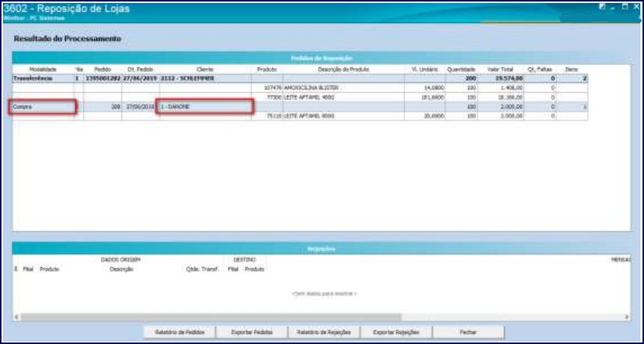Open the Relatório de Rejeições report
Viewport: 644px width, 344px height.
(x=323, y=332)
